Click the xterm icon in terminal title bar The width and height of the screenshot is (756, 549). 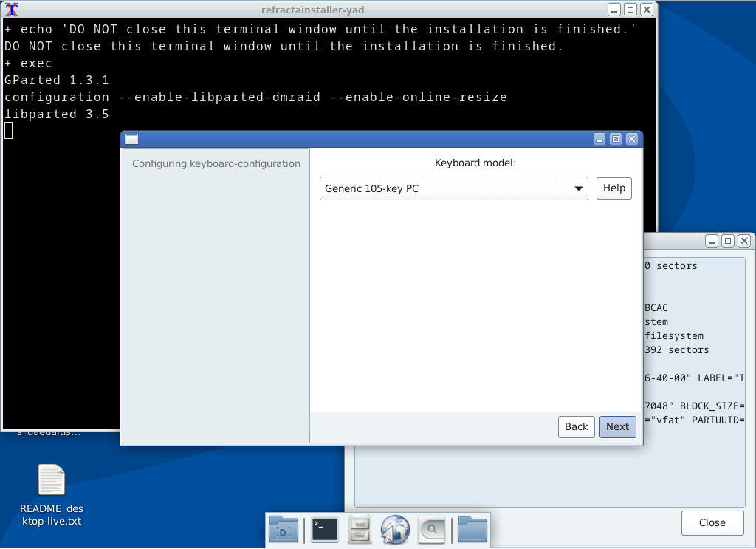[12, 10]
